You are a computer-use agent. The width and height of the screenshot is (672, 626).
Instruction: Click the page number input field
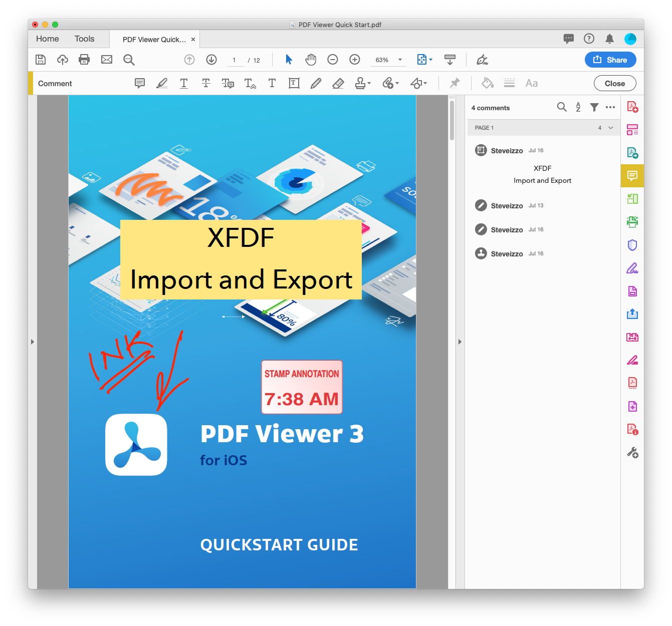tap(235, 60)
